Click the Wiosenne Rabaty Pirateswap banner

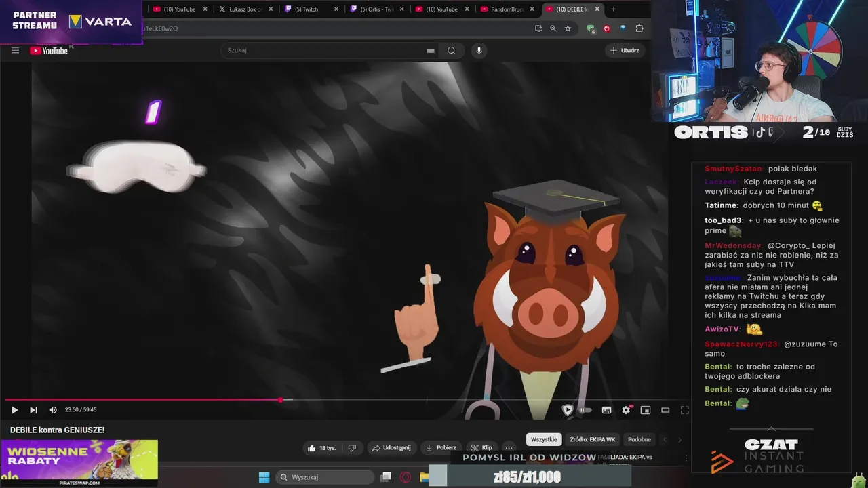tap(79, 463)
